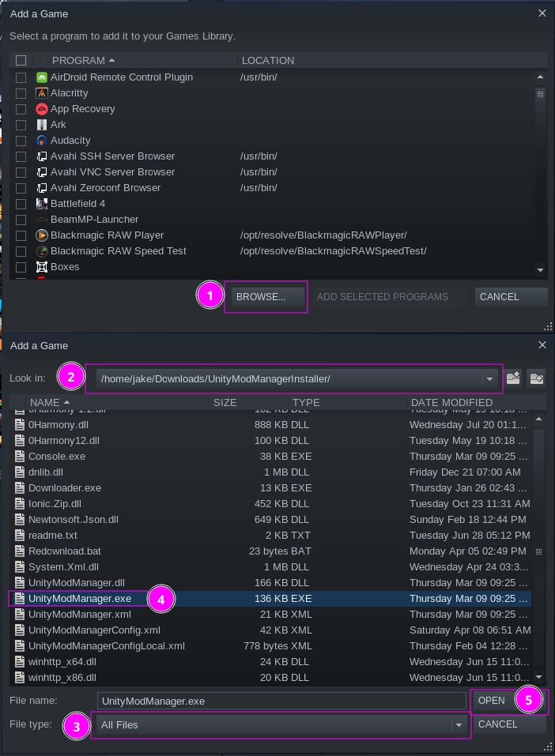The width and height of the screenshot is (555, 756).
Task: Click file icon next to Redownload.bat
Action: [x=20, y=551]
